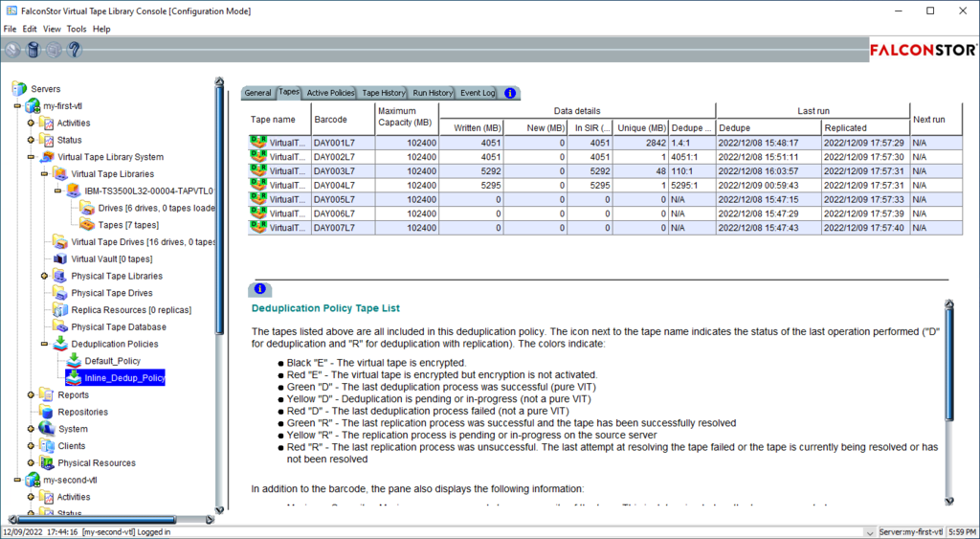Screen dimensions: 980x539
Task: Open the File menu
Action: [11, 29]
